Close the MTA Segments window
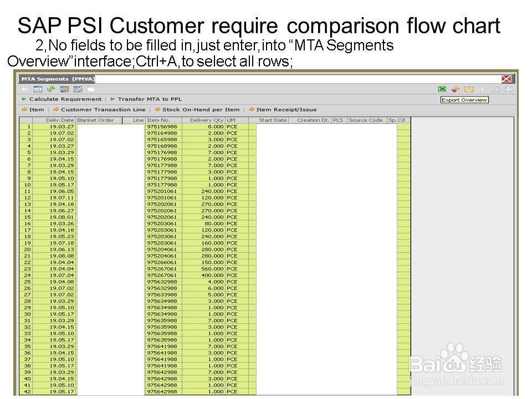 tap(506, 79)
